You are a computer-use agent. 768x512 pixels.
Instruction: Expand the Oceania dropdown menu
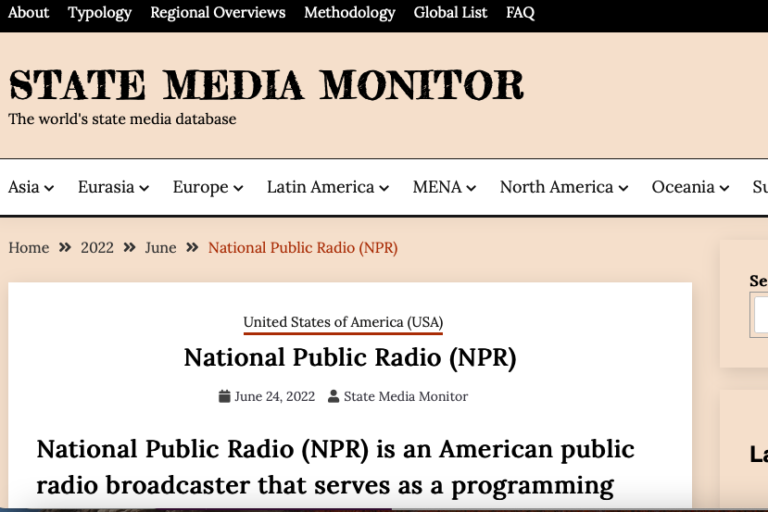690,187
